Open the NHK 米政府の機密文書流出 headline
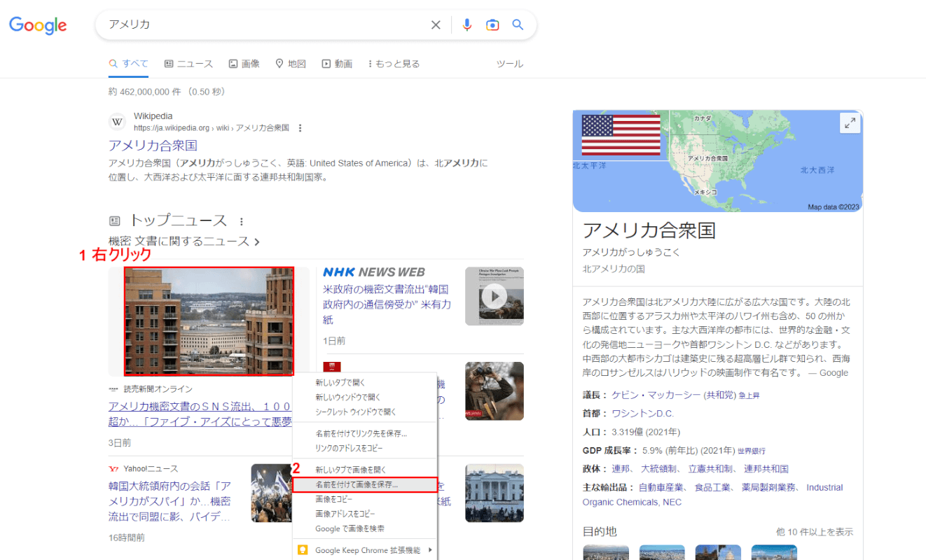Viewport: 926px width, 560px height. (x=387, y=304)
